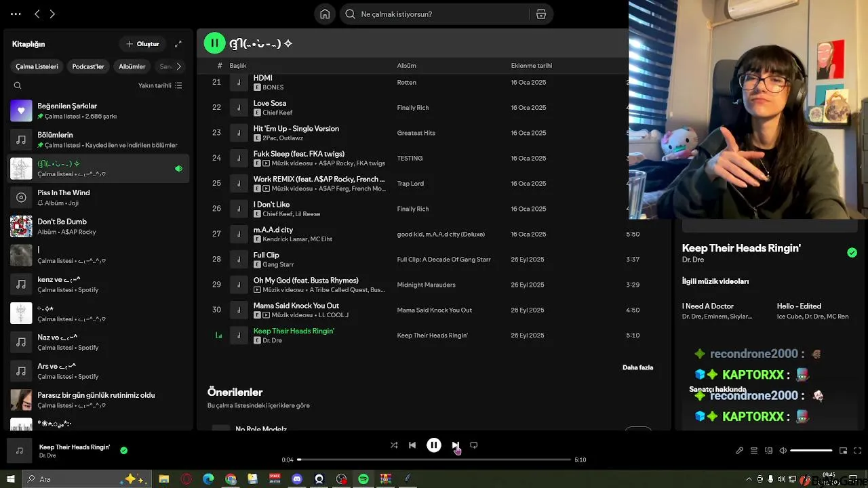Click 'Daha fazla' above recommendations
Screen dimensions: 868x488
tap(637, 367)
